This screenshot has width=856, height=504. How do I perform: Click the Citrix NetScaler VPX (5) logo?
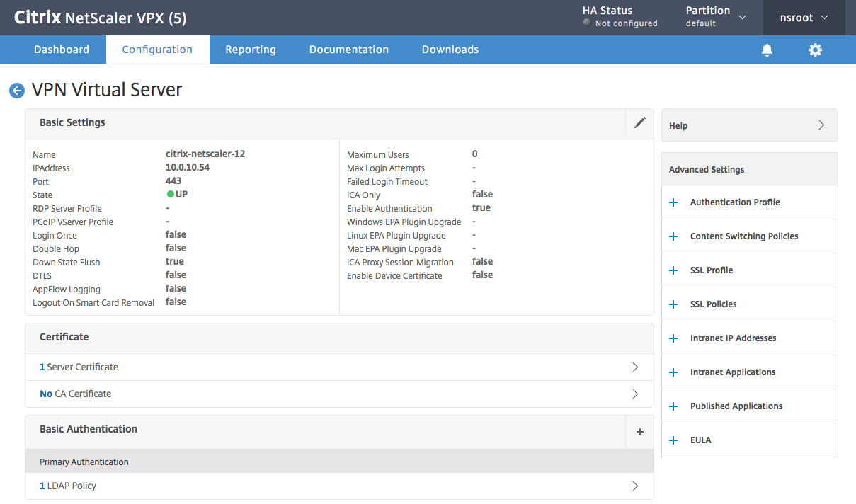coord(100,18)
